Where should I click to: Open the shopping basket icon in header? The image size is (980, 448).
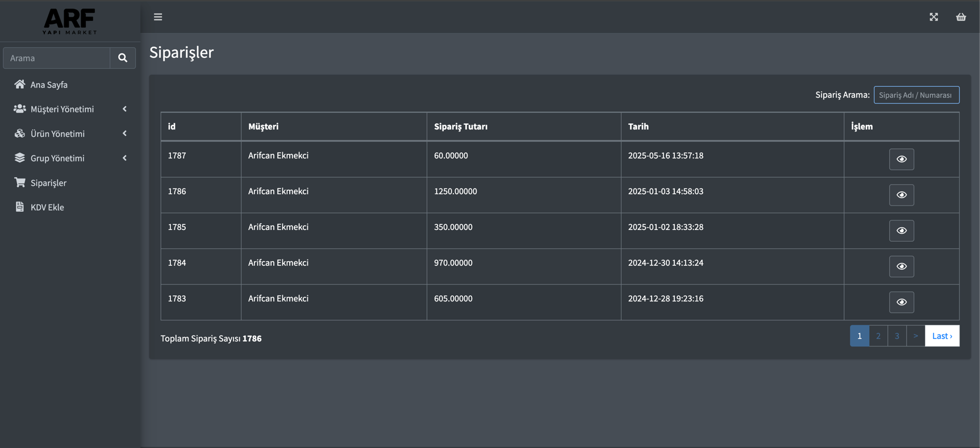(961, 17)
